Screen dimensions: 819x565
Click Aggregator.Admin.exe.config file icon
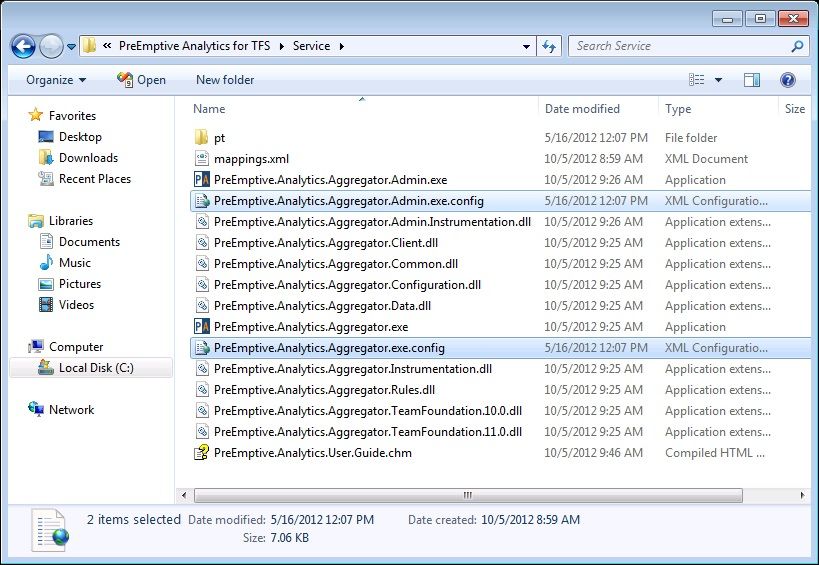[202, 201]
